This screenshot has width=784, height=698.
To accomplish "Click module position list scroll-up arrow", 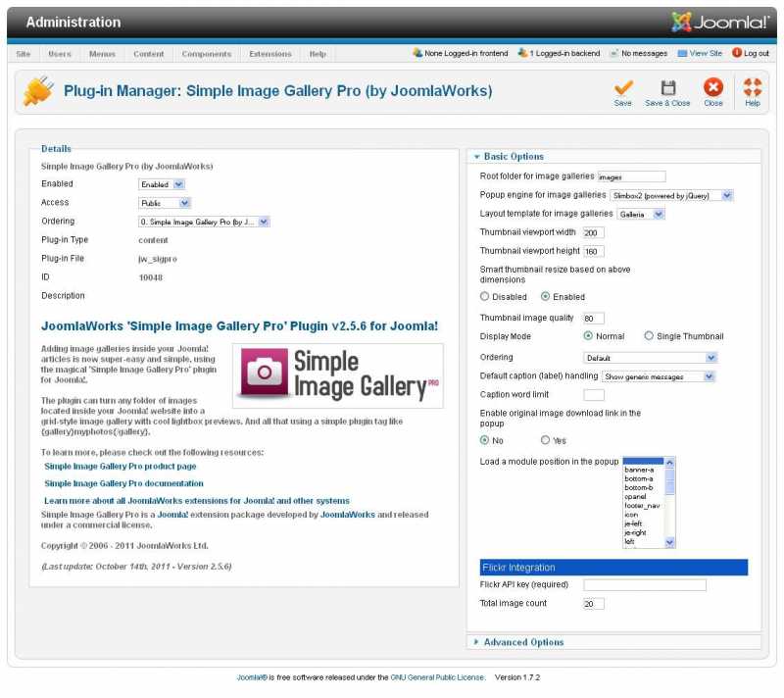I will 670,463.
